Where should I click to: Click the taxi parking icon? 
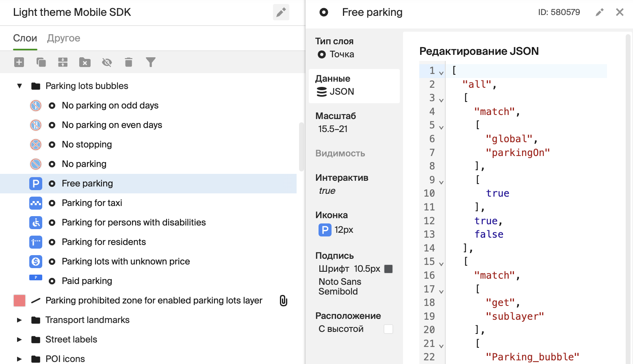tap(36, 203)
